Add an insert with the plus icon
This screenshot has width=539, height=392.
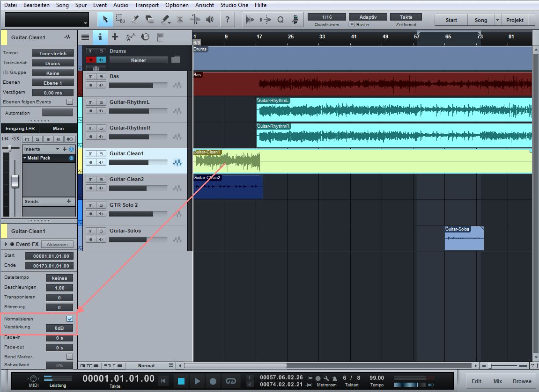64,149
